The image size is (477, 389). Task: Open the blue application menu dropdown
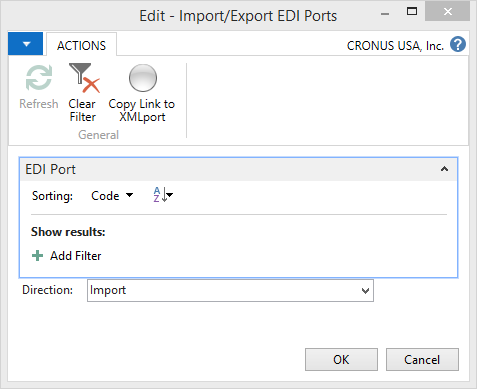coord(26,44)
